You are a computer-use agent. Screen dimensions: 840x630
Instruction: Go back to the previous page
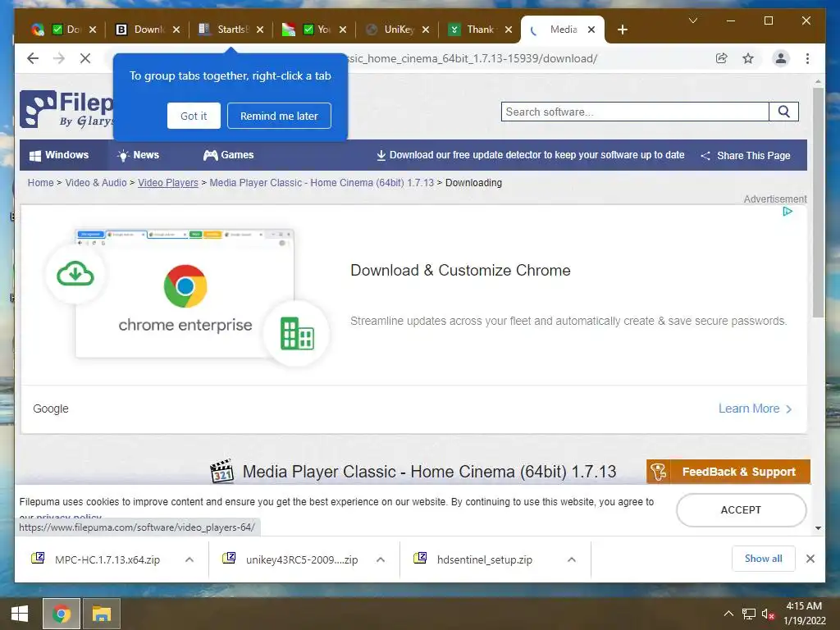click(x=33, y=58)
